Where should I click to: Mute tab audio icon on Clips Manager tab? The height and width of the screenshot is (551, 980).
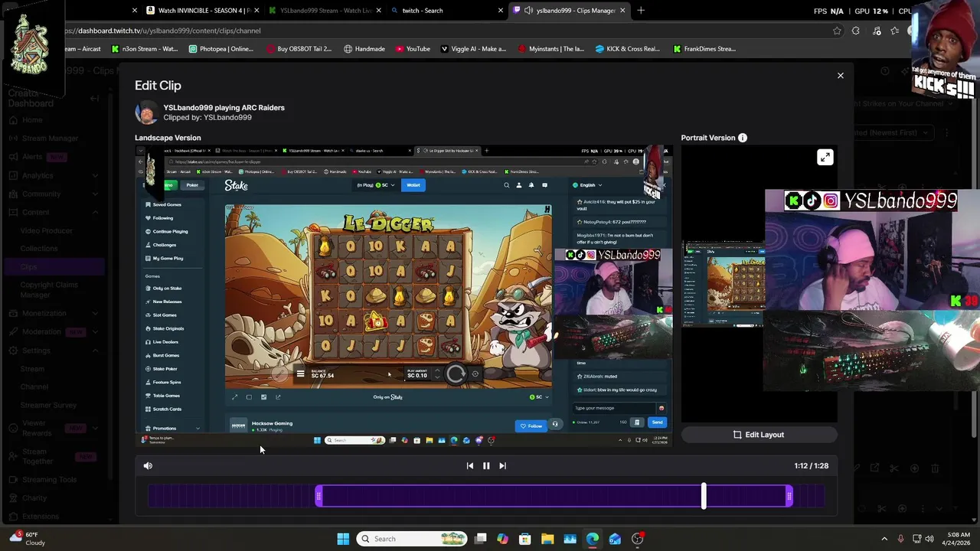[x=528, y=11]
